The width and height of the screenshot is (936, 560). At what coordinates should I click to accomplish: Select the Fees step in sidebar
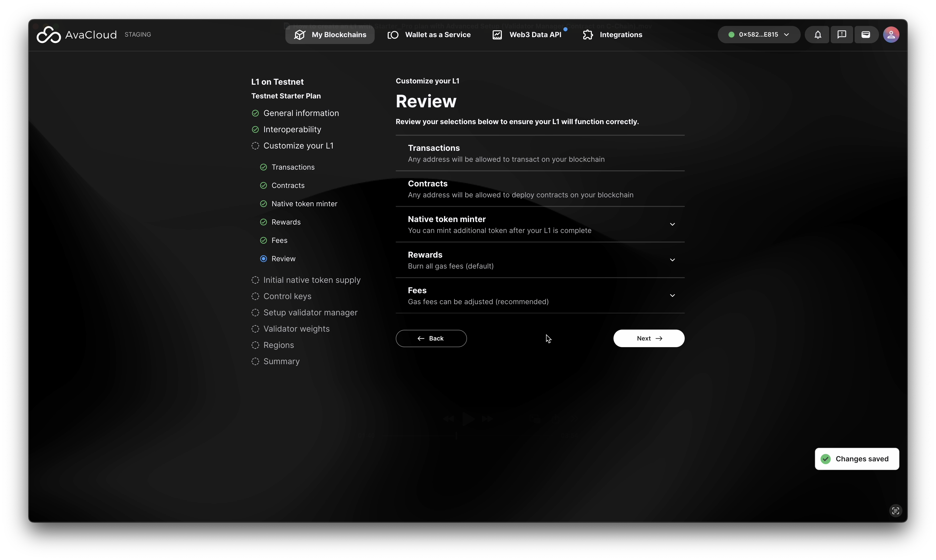click(279, 240)
